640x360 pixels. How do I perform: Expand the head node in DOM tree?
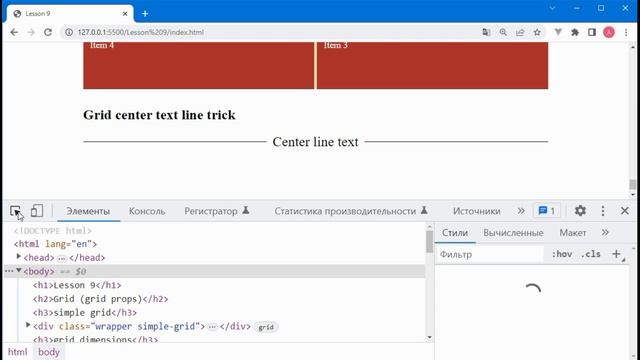pos(18,257)
